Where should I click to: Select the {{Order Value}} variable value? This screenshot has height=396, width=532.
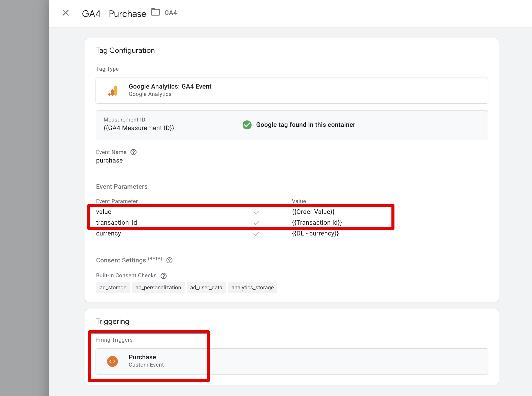coord(313,212)
